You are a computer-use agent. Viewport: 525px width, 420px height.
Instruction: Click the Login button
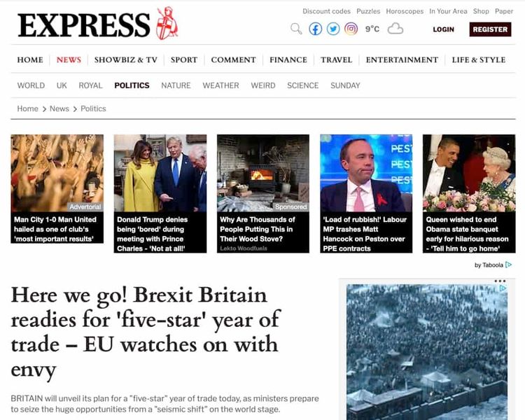[444, 29]
